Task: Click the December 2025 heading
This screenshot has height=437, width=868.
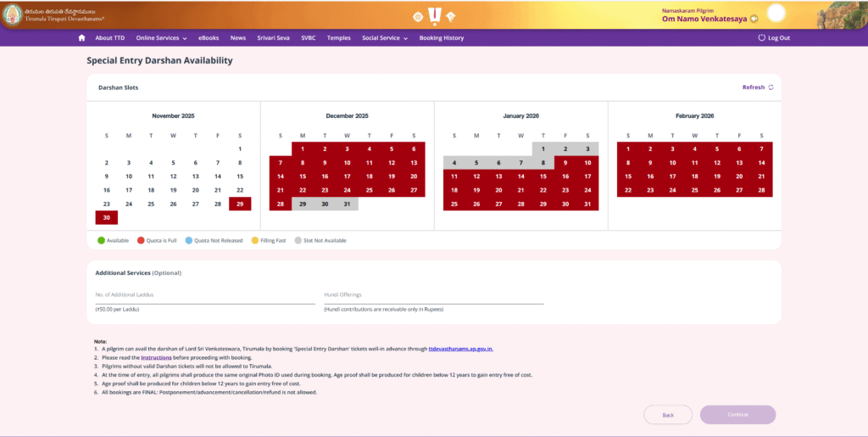Action: [347, 116]
